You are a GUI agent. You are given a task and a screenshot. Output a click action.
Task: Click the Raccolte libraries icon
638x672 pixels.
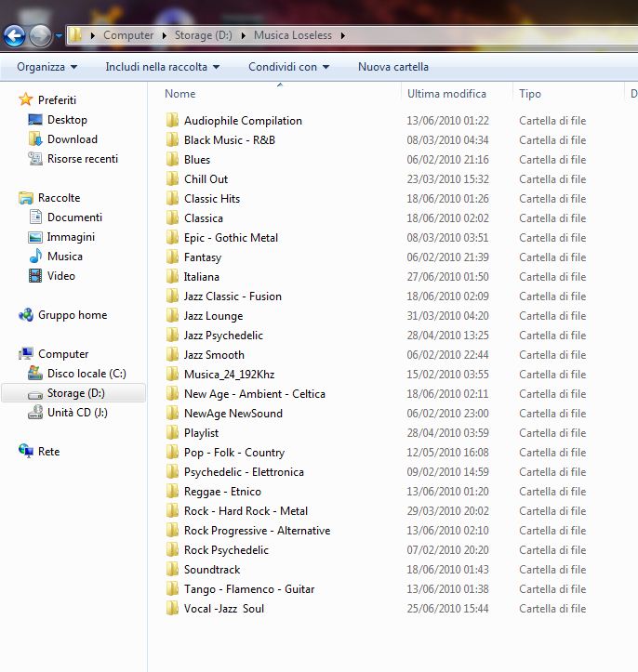[26, 198]
